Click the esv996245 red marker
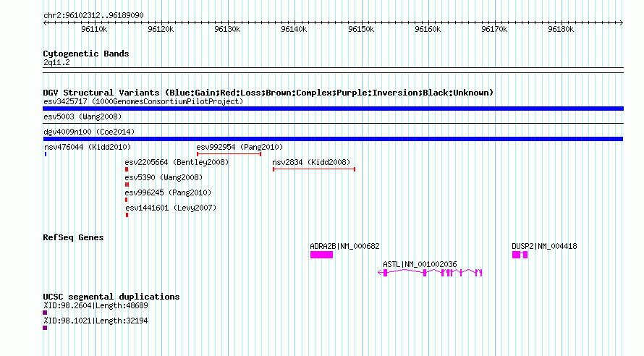The width and height of the screenshot is (644, 356). tap(126, 200)
